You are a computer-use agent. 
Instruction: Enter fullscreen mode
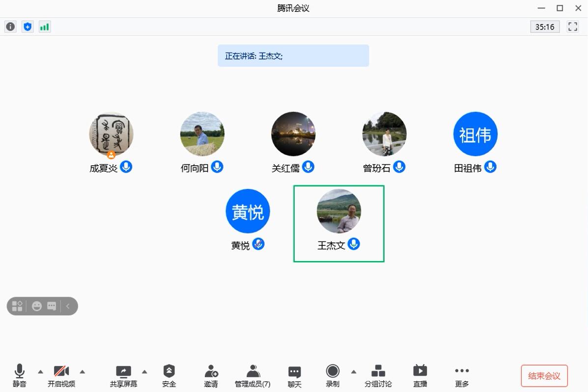[x=572, y=27]
